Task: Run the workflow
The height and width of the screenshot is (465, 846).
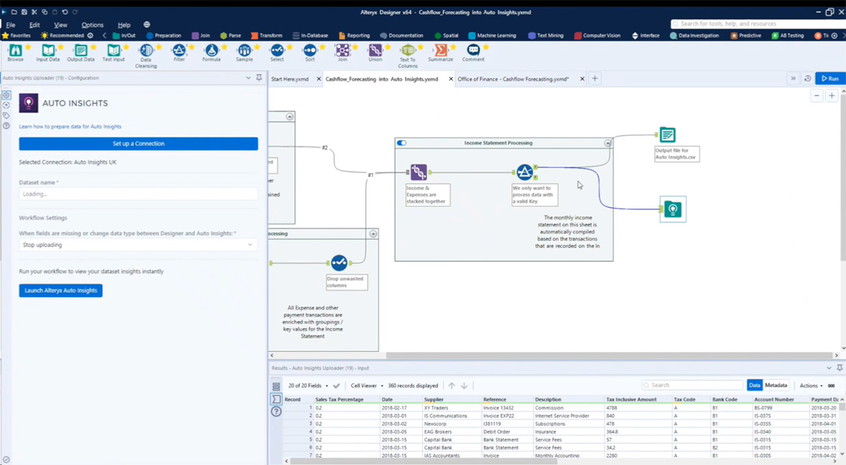Action: [x=830, y=78]
